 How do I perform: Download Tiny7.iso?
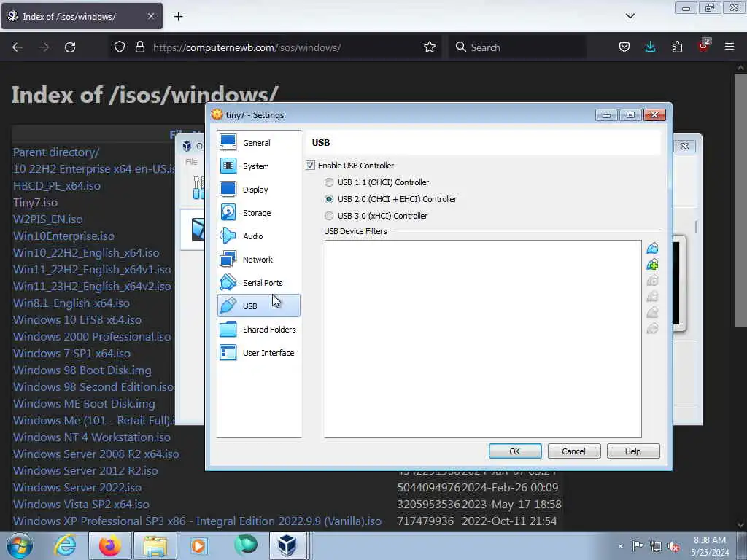pyautogui.click(x=35, y=203)
